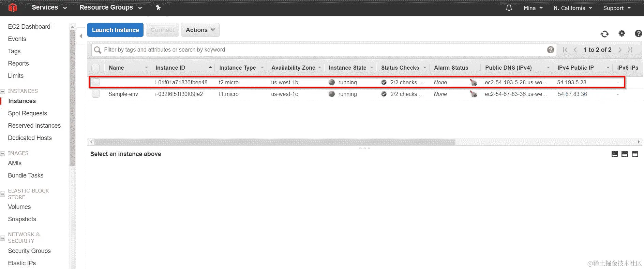The image size is (644, 269).
Task: Open the help question mark icon at top right
Action: (x=639, y=33)
